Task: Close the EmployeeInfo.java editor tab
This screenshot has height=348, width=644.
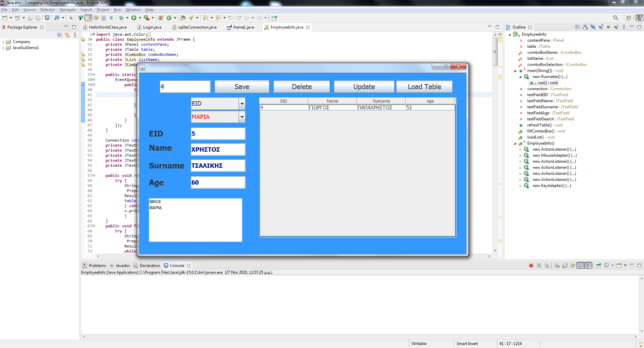Action: coord(308,27)
